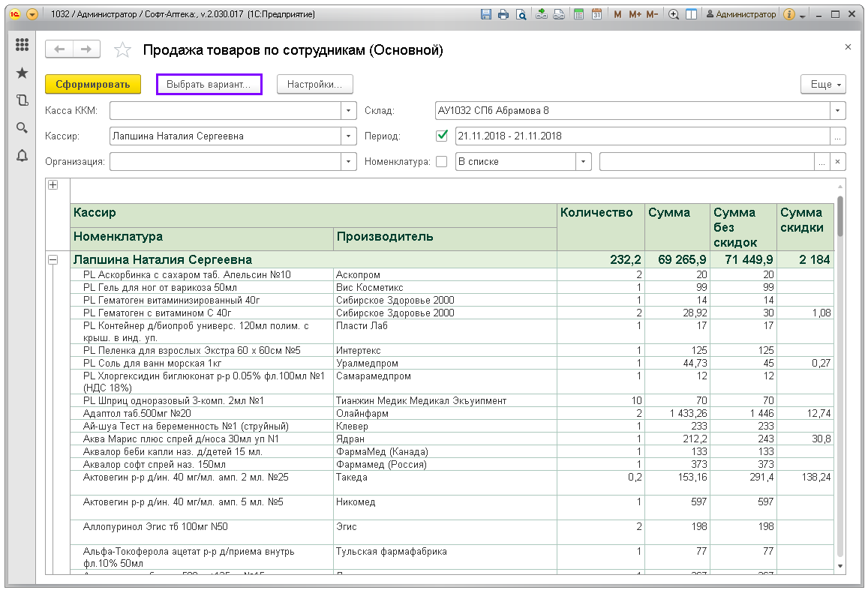Click the Настройки... button
The image size is (868, 593).
[x=315, y=85]
